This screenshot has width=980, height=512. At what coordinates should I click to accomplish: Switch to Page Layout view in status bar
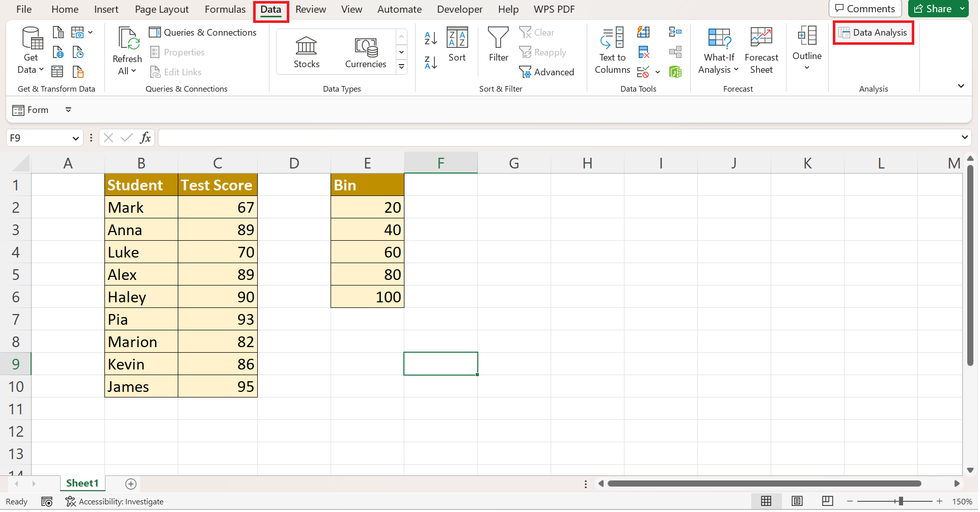(797, 501)
